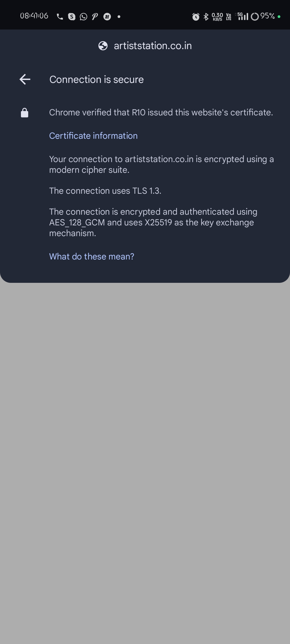The width and height of the screenshot is (290, 644).
Task: Tap the WhatsApp notification icon
Action: coord(83,17)
